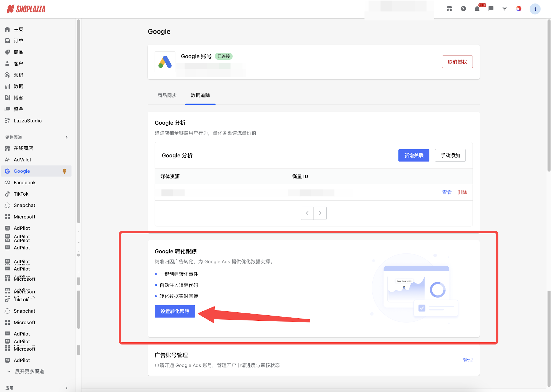Click the 查看 link in table row
551x392 pixels.
[447, 192]
